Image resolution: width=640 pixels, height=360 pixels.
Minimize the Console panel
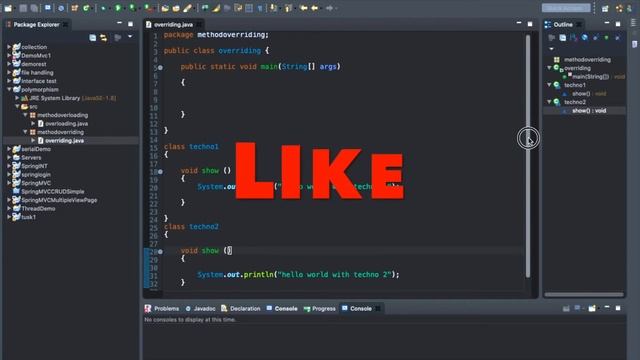(x=607, y=307)
